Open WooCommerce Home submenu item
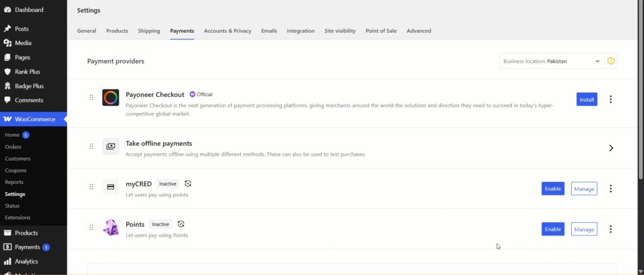The width and height of the screenshot is (644, 275). click(13, 135)
